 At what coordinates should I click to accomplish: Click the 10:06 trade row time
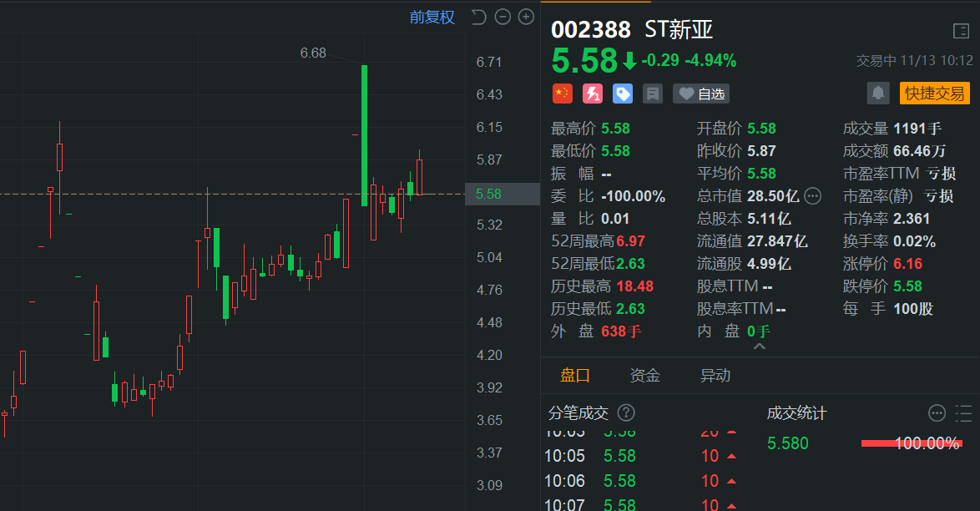point(564,481)
